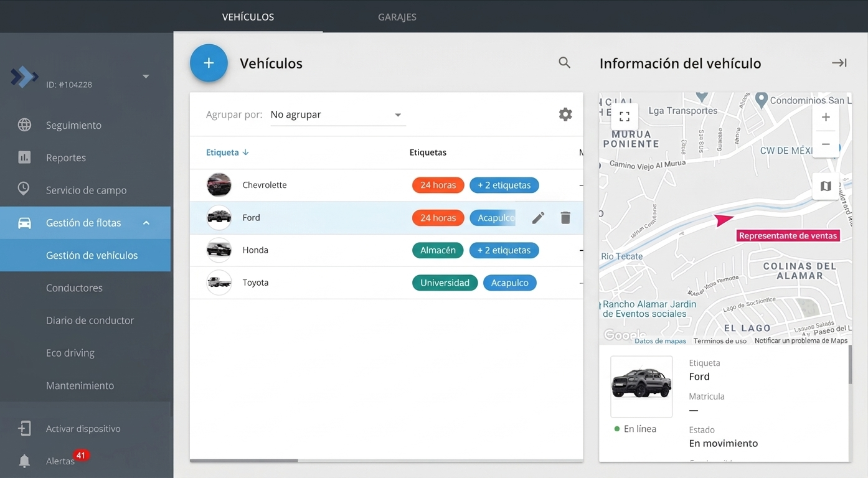Open the Agrupar por dropdown
Screen dimensions: 868x478
[338, 115]
